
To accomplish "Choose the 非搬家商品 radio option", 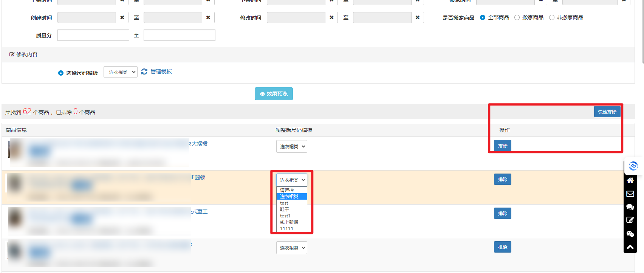I will click(x=552, y=17).
